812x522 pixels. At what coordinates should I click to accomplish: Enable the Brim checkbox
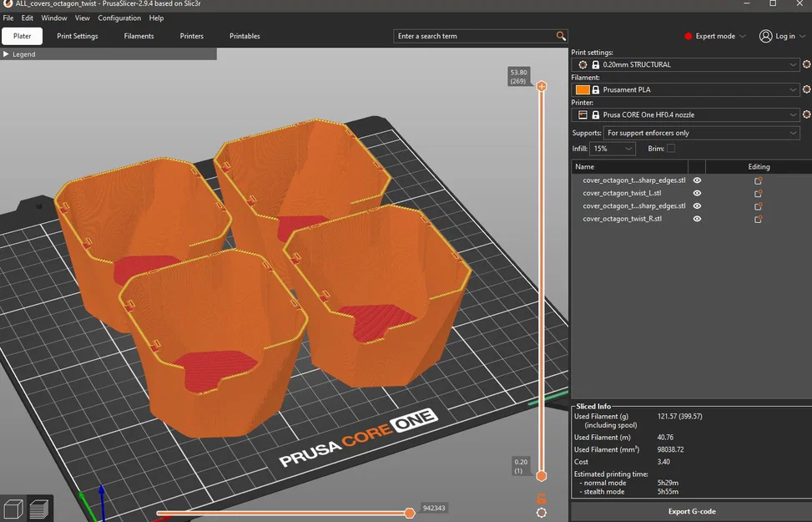point(671,149)
